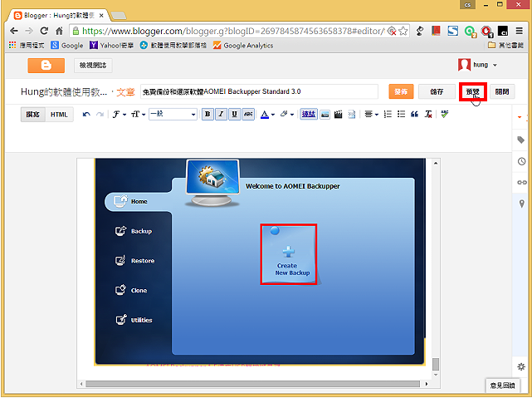The height and width of the screenshot is (398, 532).
Task: Click the blockquote icon
Action: [414, 115]
